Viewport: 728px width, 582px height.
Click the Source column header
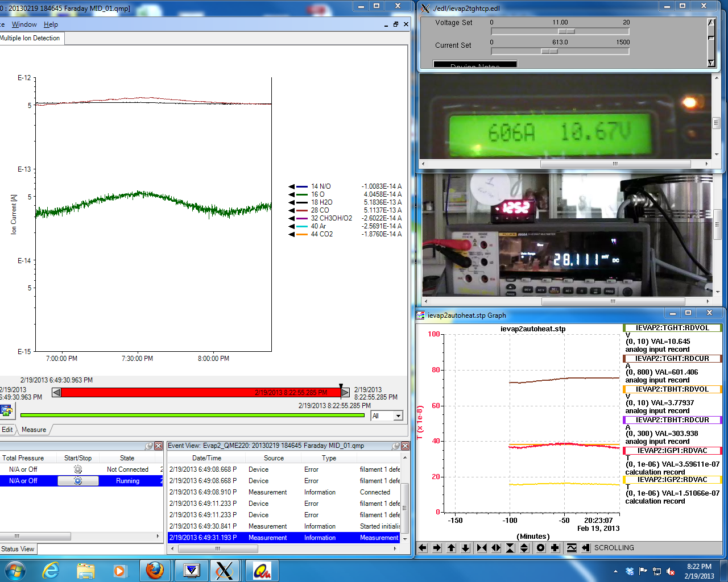[274, 458]
